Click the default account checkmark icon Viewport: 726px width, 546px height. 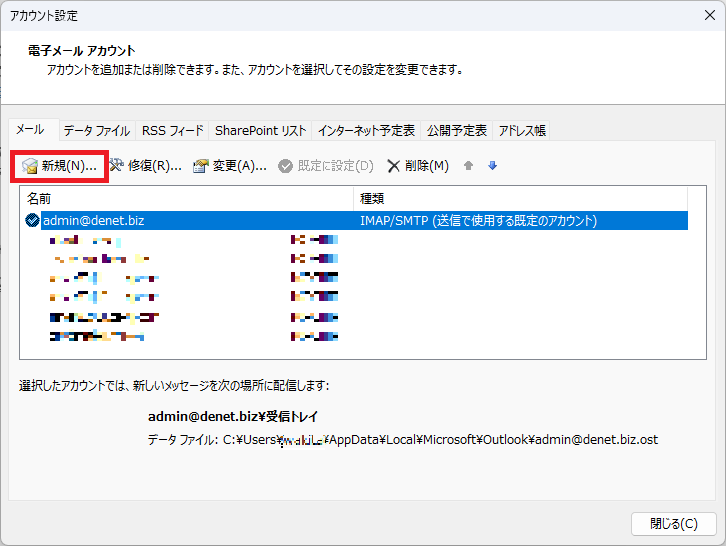click(x=32, y=220)
